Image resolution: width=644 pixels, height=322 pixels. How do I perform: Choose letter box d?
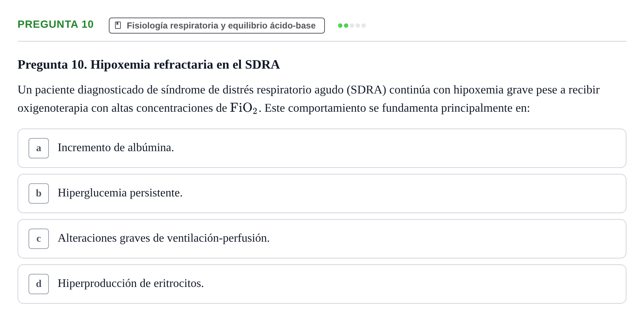point(39,284)
